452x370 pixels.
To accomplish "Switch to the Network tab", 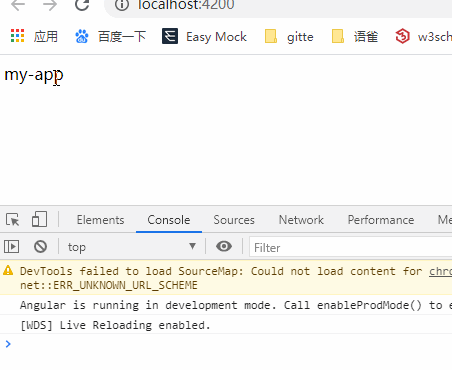I will pos(301,220).
